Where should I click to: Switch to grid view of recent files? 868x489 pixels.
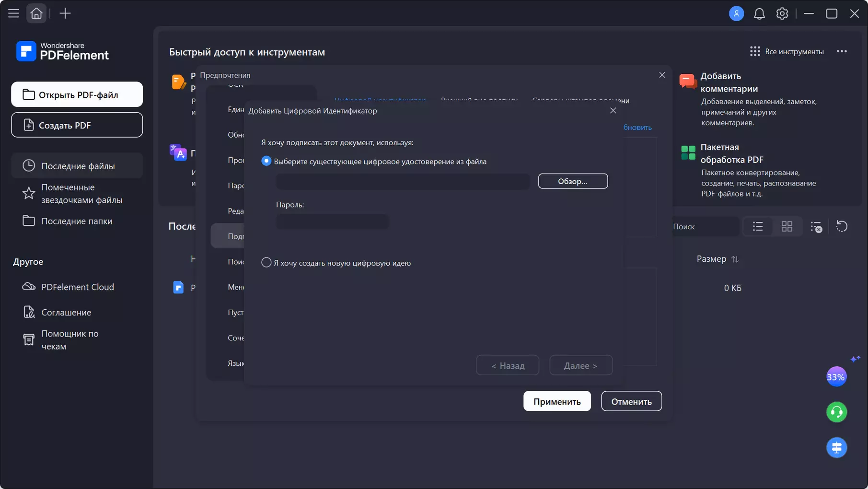tap(787, 226)
